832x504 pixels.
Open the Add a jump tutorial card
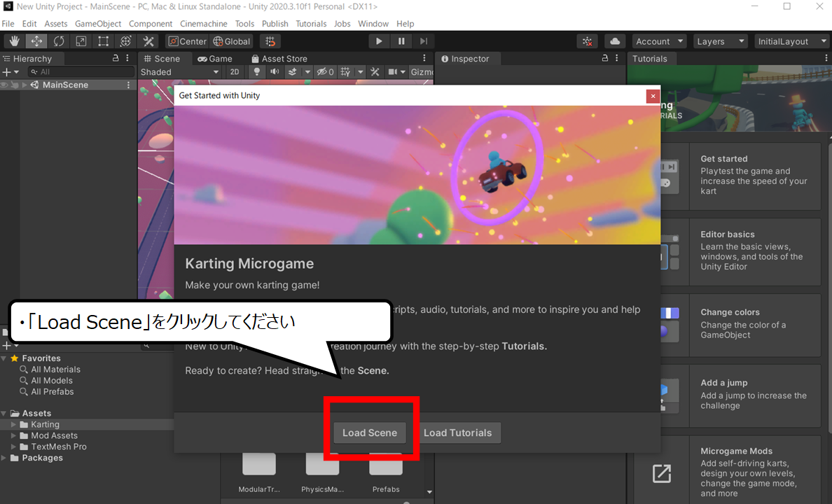pos(741,395)
